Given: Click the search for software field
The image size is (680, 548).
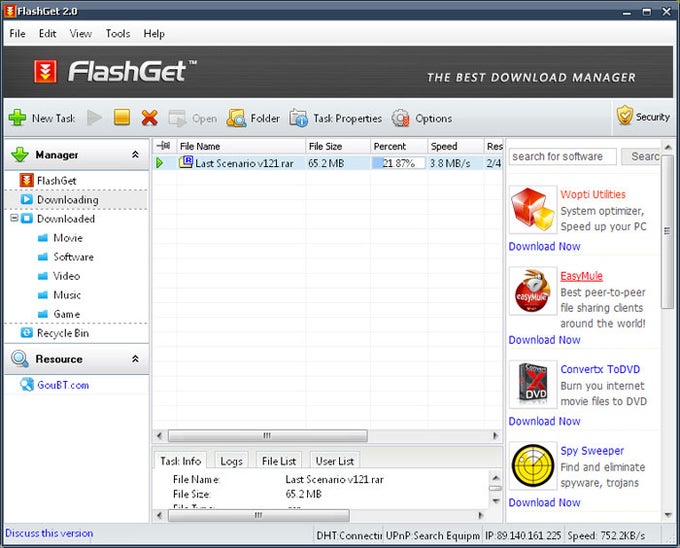Looking at the screenshot, I should pos(562,157).
